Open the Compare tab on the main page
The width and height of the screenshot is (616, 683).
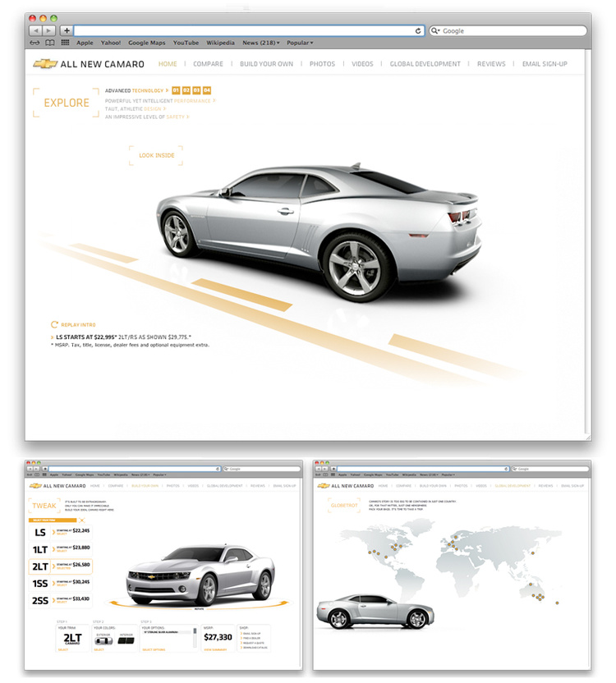[208, 64]
